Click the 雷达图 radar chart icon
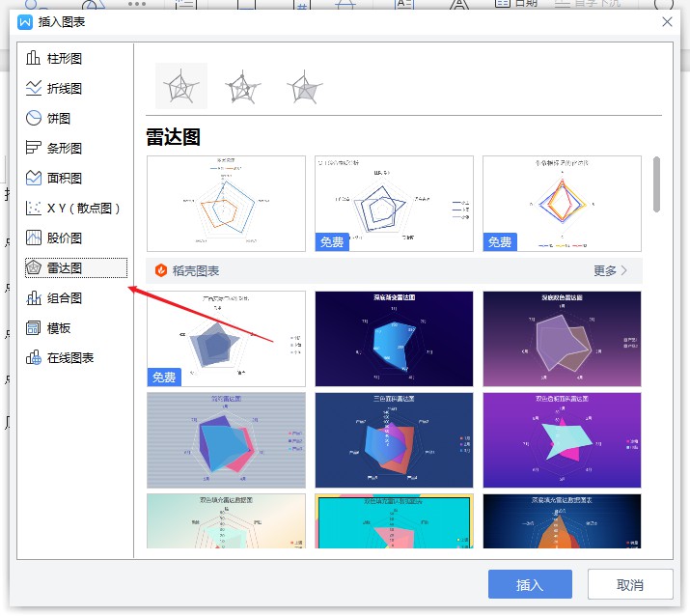This screenshot has width=690, height=616. 33,267
